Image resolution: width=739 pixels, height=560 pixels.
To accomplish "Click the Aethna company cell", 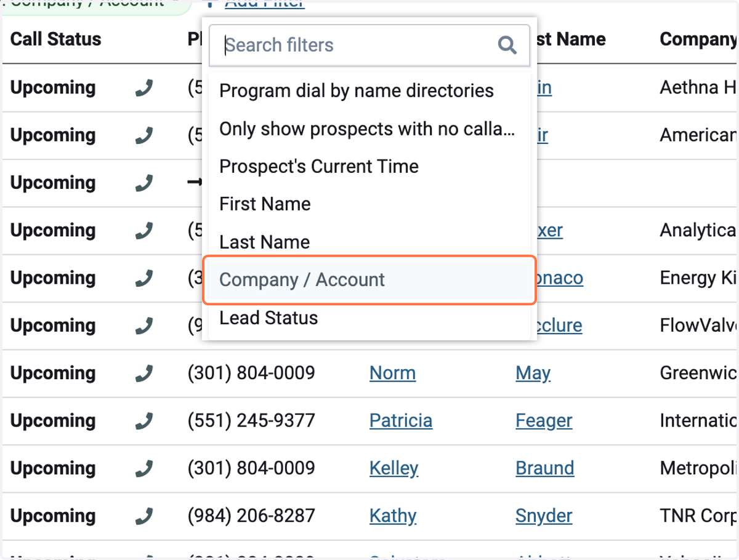I will click(699, 87).
